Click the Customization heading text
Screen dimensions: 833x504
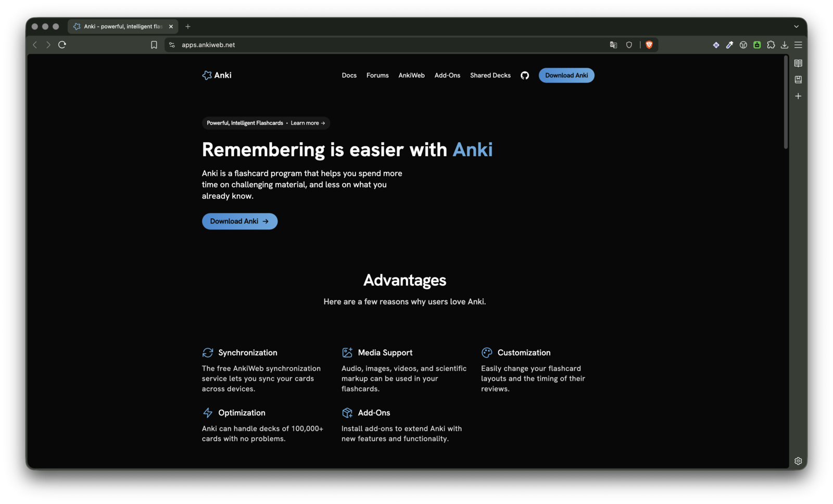tap(524, 353)
